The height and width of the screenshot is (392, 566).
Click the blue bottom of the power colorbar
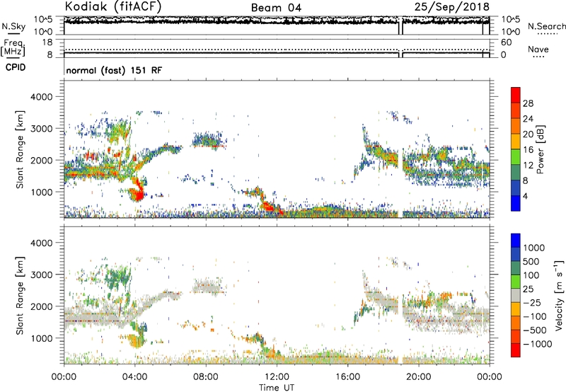(x=516, y=203)
